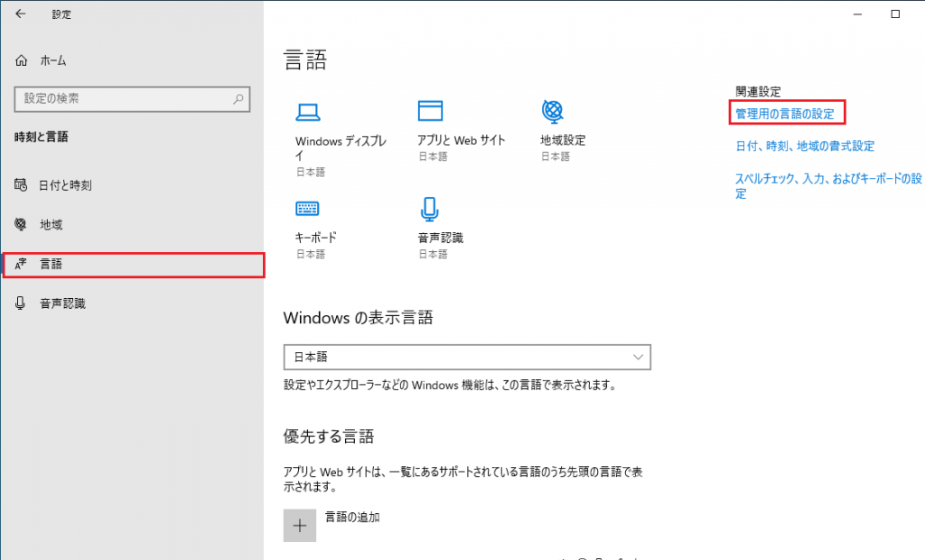Click the 時刻と言語 section heading

point(42,137)
